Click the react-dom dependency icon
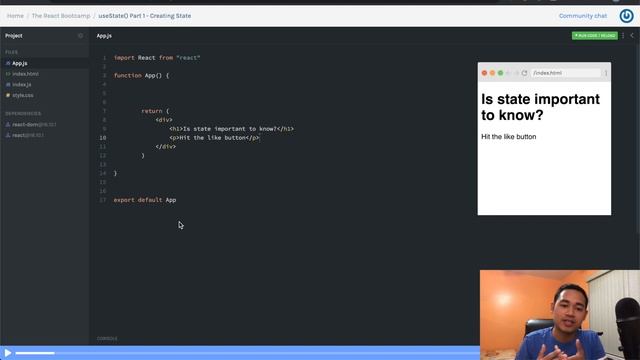The image size is (640, 360). [x=8, y=124]
